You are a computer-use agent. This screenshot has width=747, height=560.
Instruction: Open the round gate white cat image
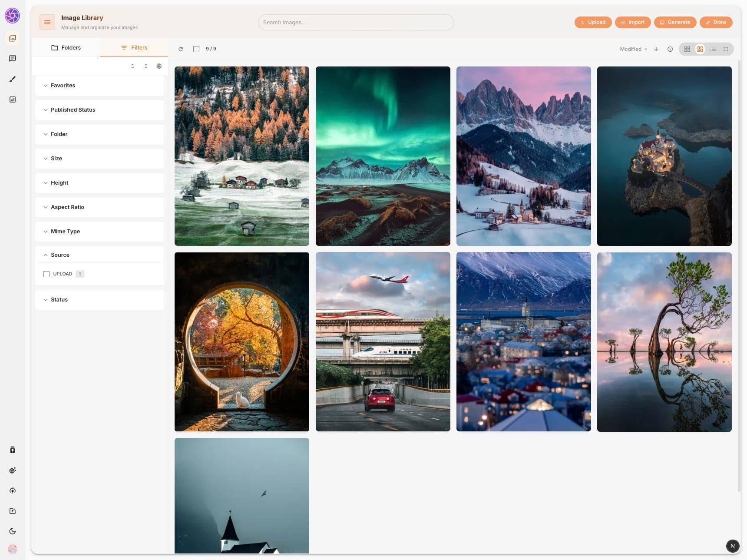[242, 342]
